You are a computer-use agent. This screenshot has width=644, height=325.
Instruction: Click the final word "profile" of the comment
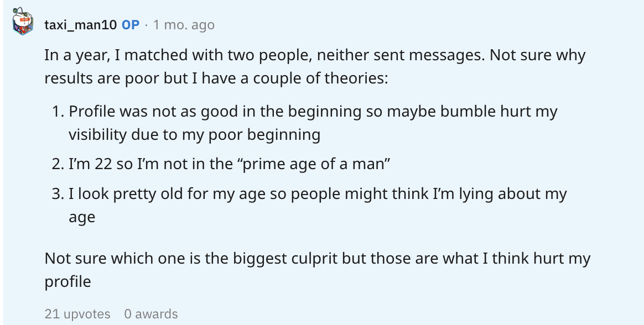pyautogui.click(x=67, y=281)
